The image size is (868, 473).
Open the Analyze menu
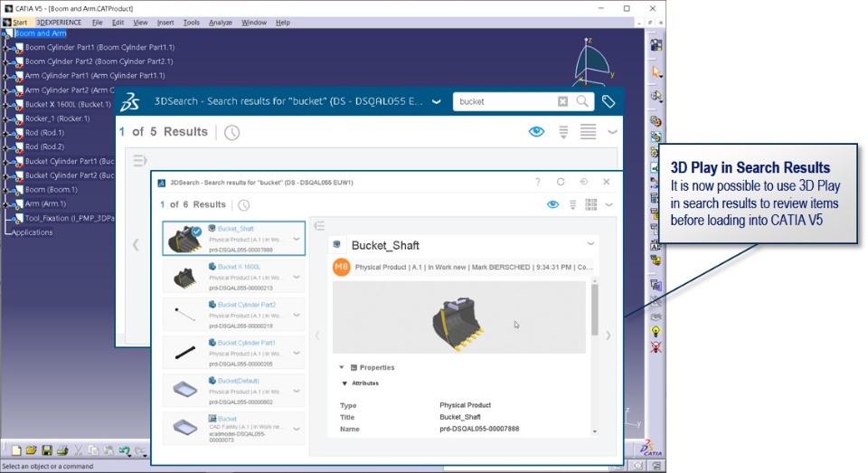pos(221,23)
